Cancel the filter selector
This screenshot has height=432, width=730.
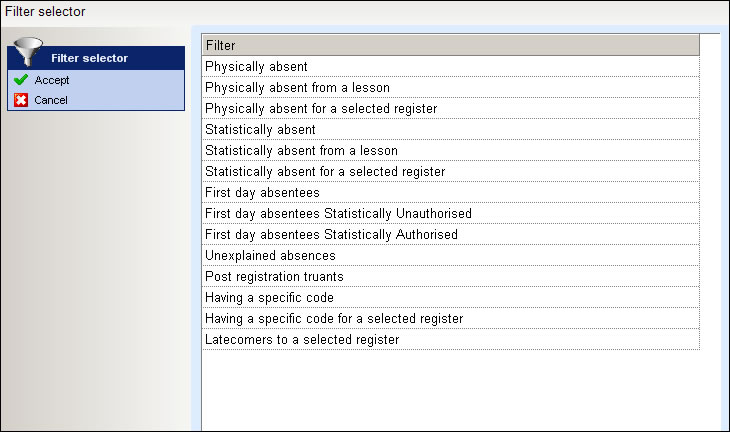click(51, 100)
